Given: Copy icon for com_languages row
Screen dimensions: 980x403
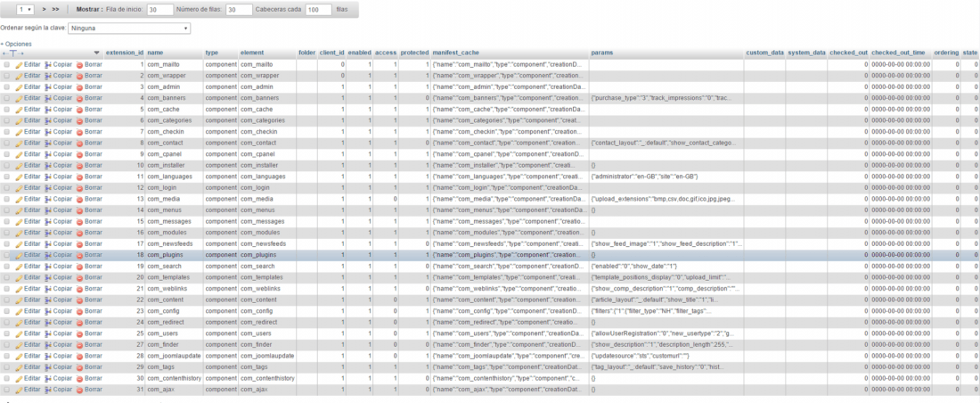Looking at the screenshot, I should point(48,177).
